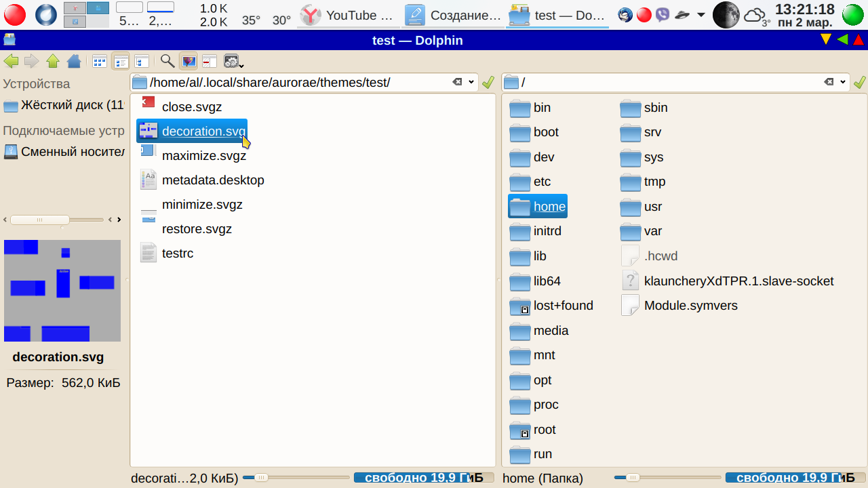Click the decoration.svg preview thumbnail
The height and width of the screenshot is (488, 868).
[62, 290]
